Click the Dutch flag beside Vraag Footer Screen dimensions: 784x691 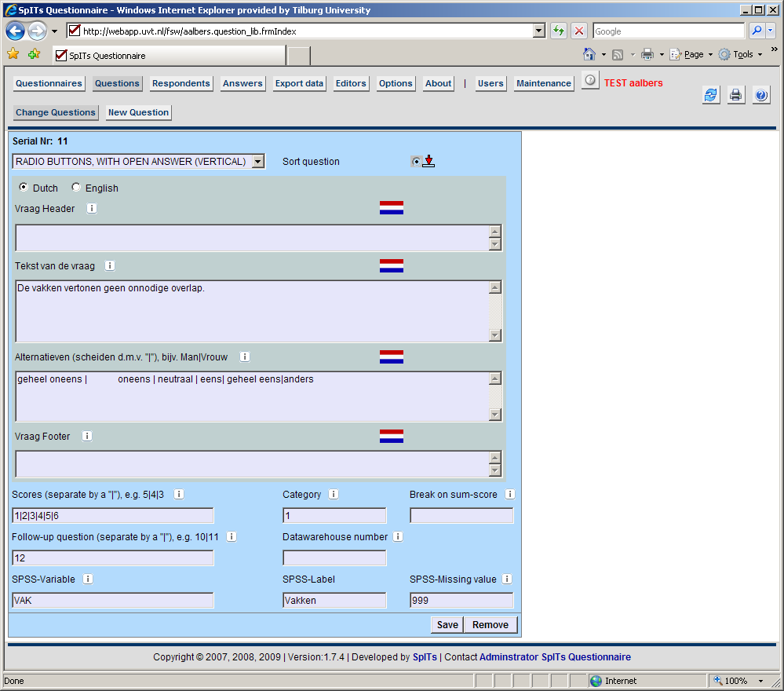[391, 437]
